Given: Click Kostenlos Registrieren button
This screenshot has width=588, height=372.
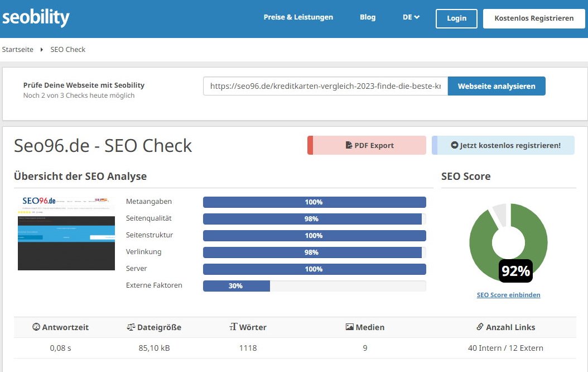Looking at the screenshot, I should pos(534,18).
